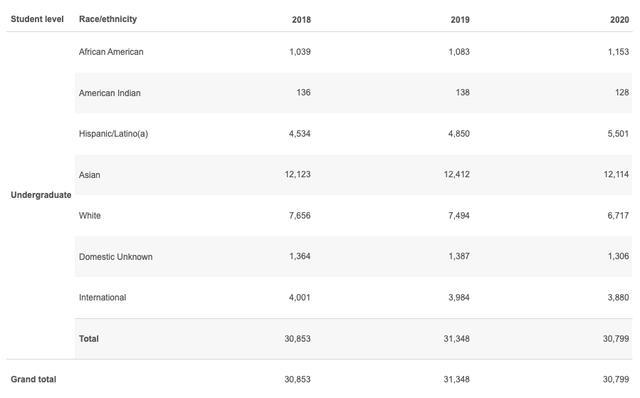The image size is (640, 398).
Task: Click the Hispanic/Latino(a) row label
Action: click(x=113, y=134)
